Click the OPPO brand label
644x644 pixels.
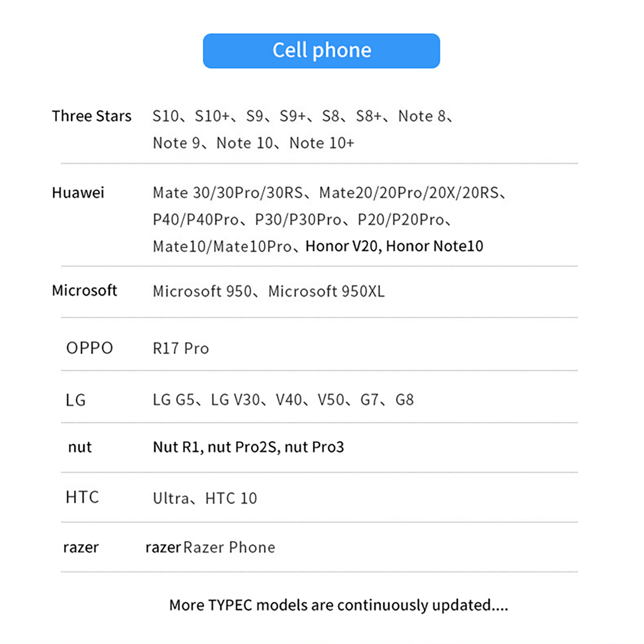coord(89,348)
